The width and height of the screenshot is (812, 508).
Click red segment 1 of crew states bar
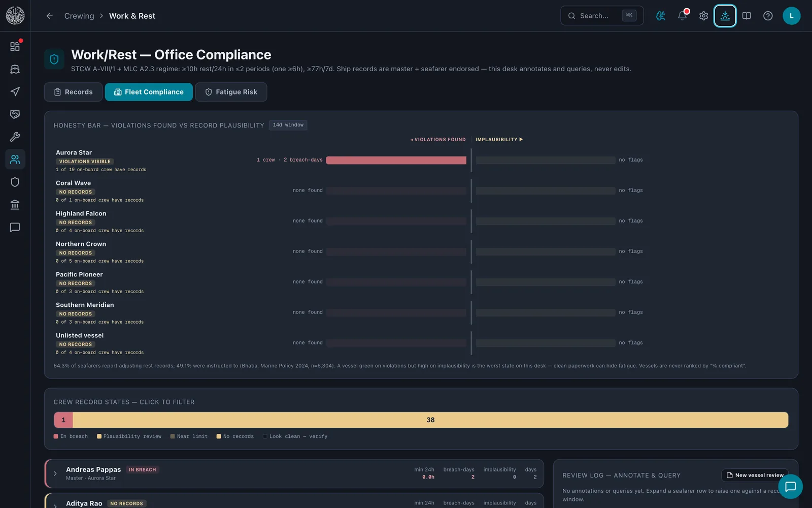(63, 420)
